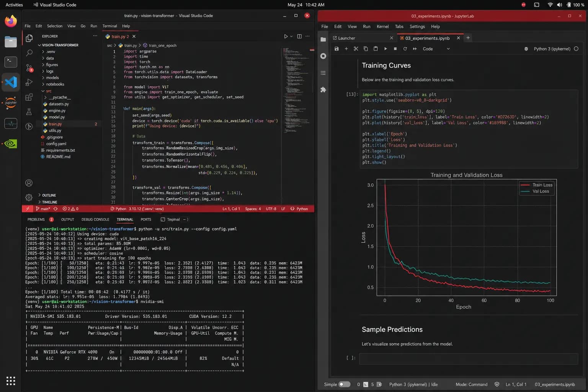
Task: Open Settings menu in JupyterLab
Action: [417, 26]
